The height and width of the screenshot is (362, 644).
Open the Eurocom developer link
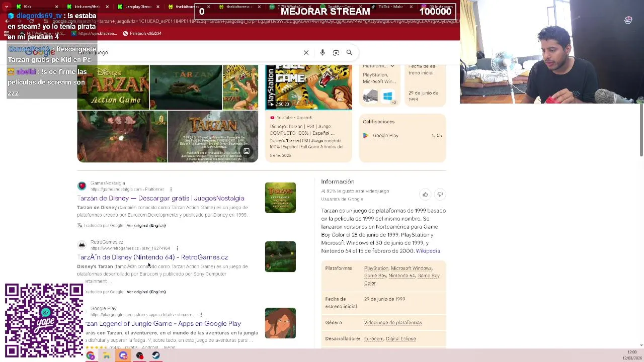(373, 339)
